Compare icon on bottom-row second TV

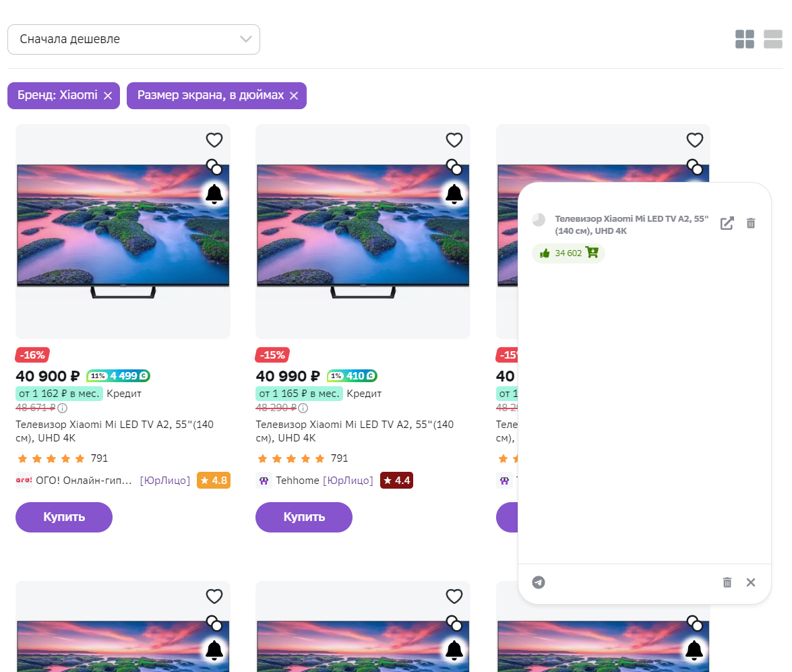point(454,623)
